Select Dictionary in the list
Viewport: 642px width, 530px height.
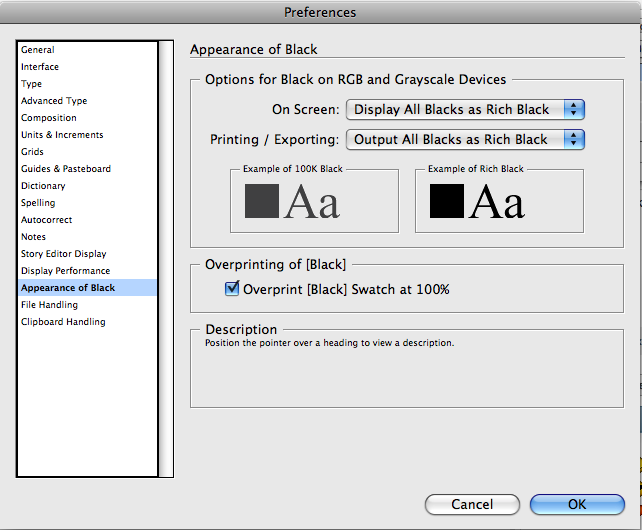coord(87,186)
